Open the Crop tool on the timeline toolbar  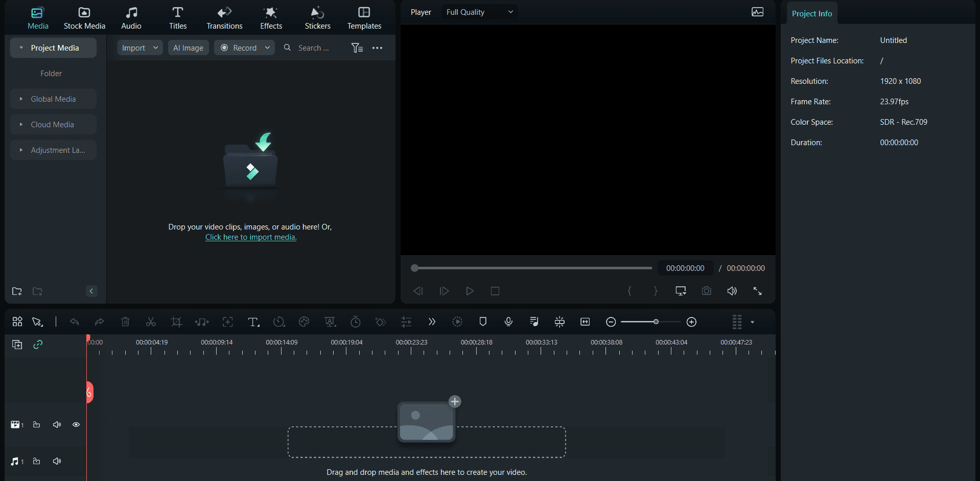[176, 322]
